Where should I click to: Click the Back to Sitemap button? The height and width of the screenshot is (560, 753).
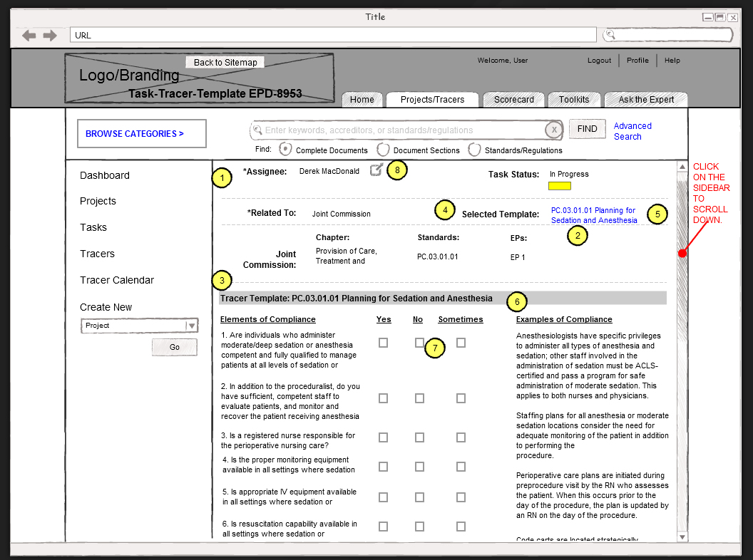(225, 63)
